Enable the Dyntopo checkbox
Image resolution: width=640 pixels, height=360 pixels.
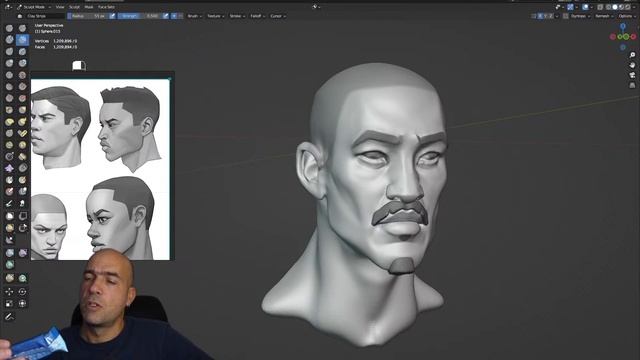pos(566,16)
